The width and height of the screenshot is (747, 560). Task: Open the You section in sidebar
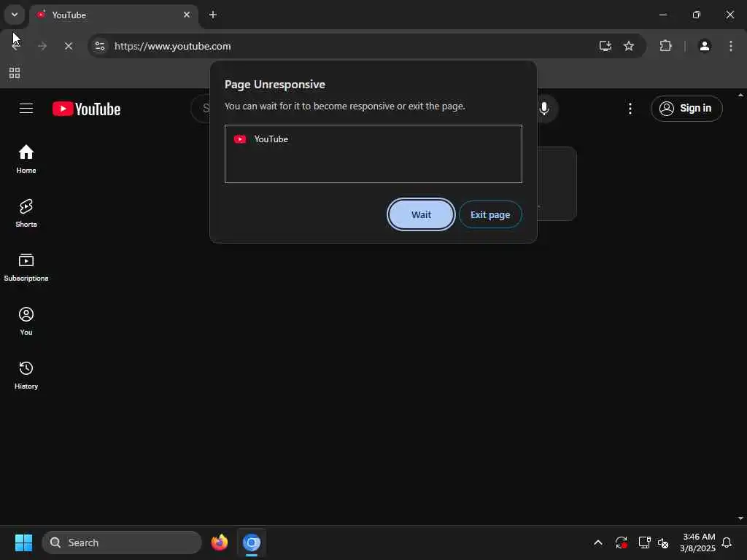pyautogui.click(x=26, y=321)
